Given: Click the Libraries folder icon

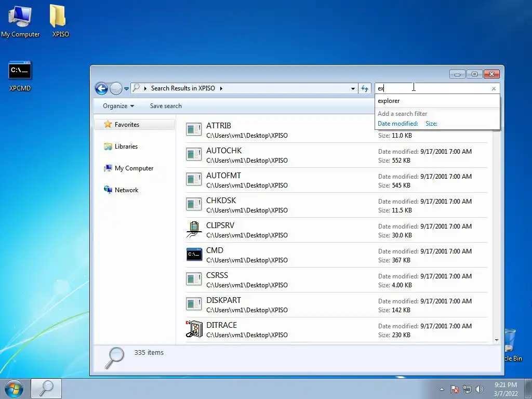Looking at the screenshot, I should [108, 147].
